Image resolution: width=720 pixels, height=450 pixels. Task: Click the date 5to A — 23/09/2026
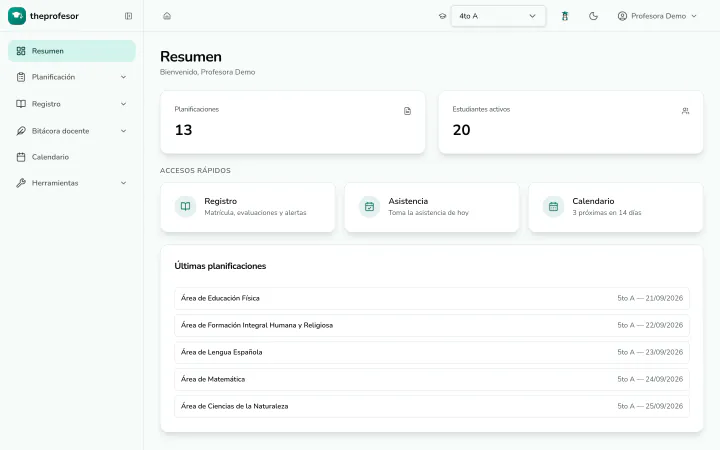[650, 352]
